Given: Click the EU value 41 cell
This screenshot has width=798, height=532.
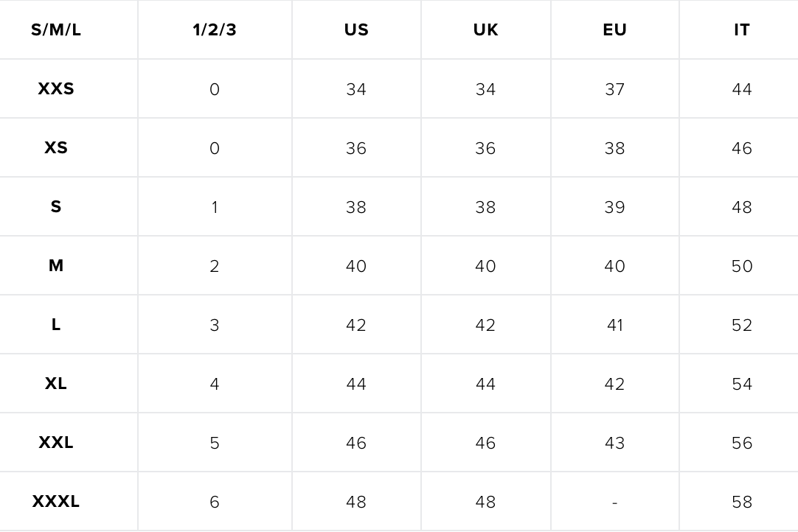Looking at the screenshot, I should click(x=615, y=325).
